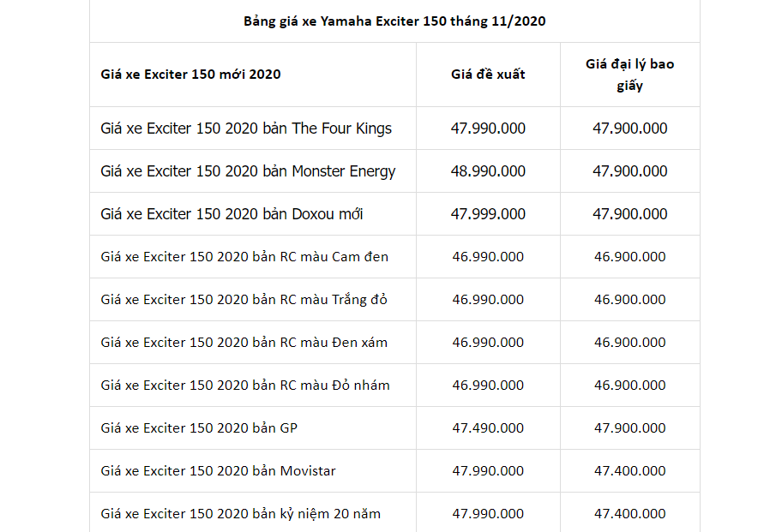
Task: Select the 47.400.000 dealer price for Movistar
Action: point(630,471)
